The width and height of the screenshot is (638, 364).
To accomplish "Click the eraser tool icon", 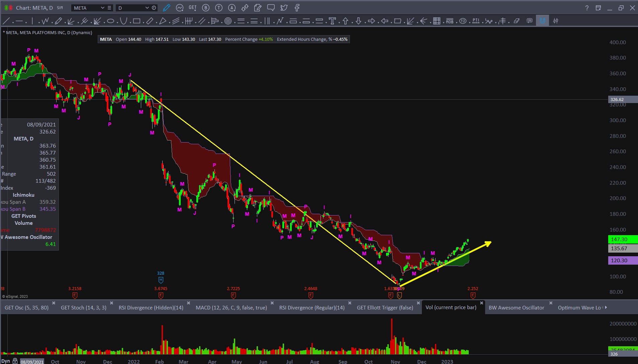I will (x=517, y=21).
